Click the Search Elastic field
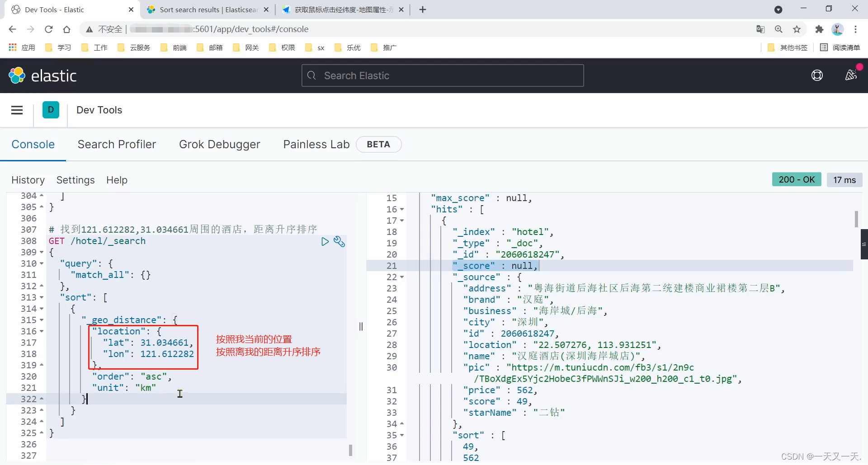 pyautogui.click(x=443, y=75)
